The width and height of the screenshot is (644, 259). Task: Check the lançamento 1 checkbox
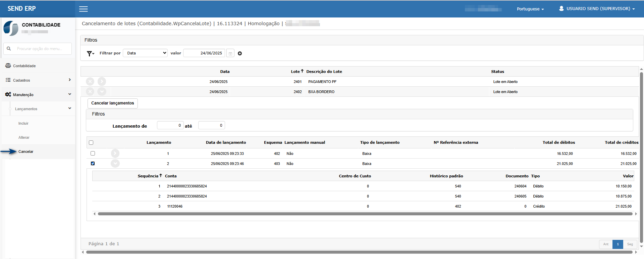click(93, 153)
